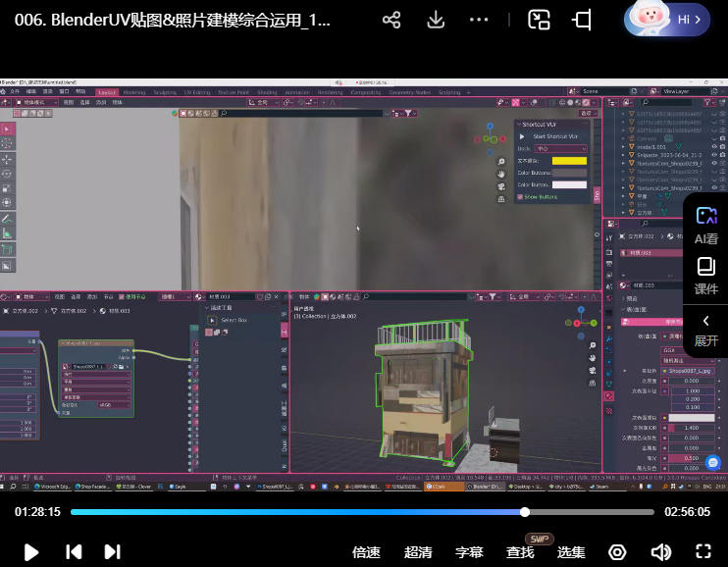Click the share icon in the top bar

[391, 20]
